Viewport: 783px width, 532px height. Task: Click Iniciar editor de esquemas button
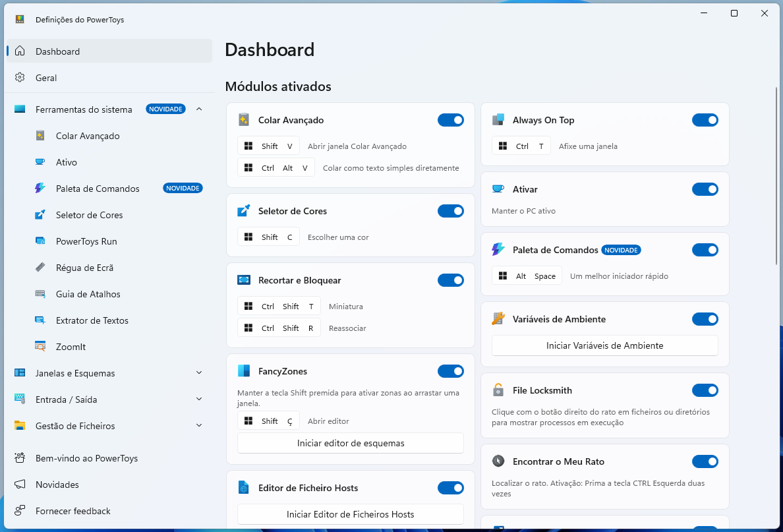pos(351,443)
